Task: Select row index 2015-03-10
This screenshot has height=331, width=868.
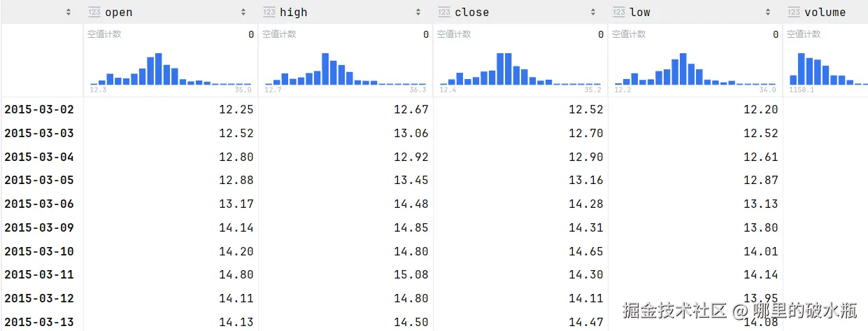Action: [39, 251]
